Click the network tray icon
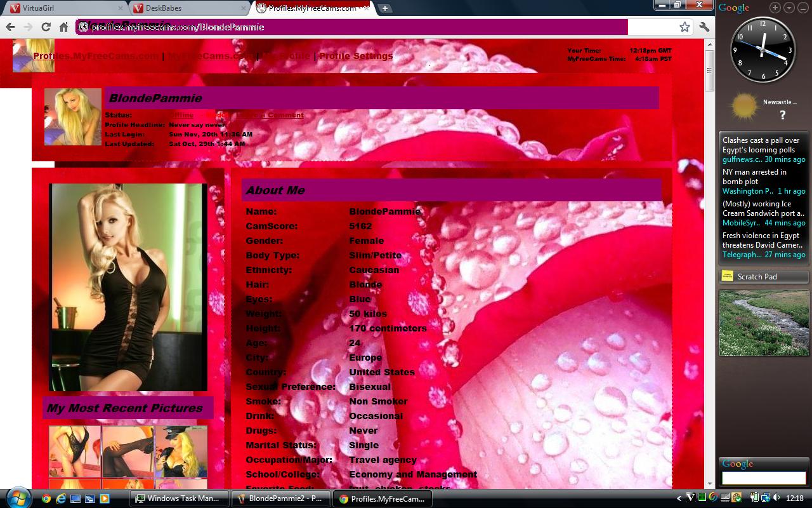 [765, 498]
